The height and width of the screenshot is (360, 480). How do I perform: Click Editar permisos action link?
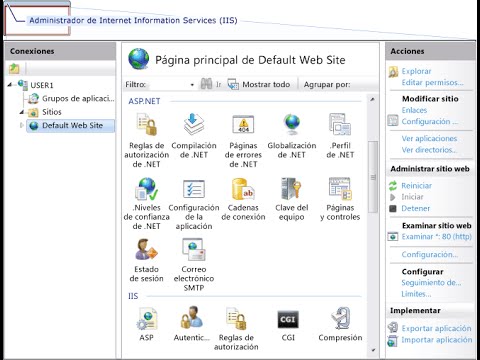[x=432, y=82]
